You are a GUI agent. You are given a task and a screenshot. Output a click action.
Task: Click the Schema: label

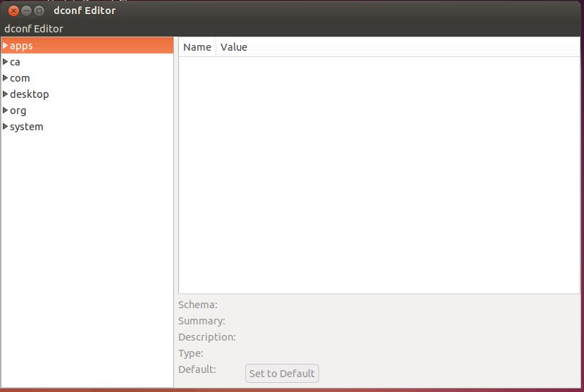198,305
